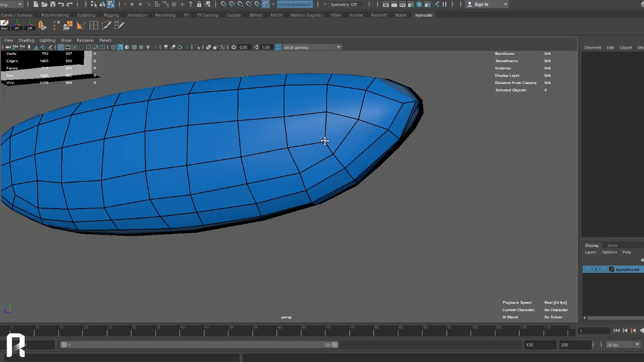Click the Center Pivot CP shelf icon
The height and width of the screenshot is (362, 644).
point(30,26)
